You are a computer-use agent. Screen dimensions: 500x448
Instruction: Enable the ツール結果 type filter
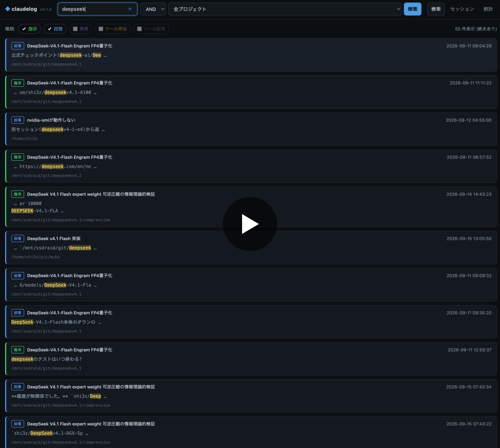[x=151, y=29]
